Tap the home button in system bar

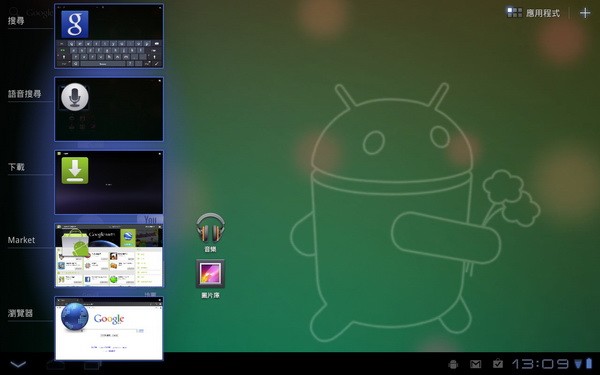[x=55, y=365]
